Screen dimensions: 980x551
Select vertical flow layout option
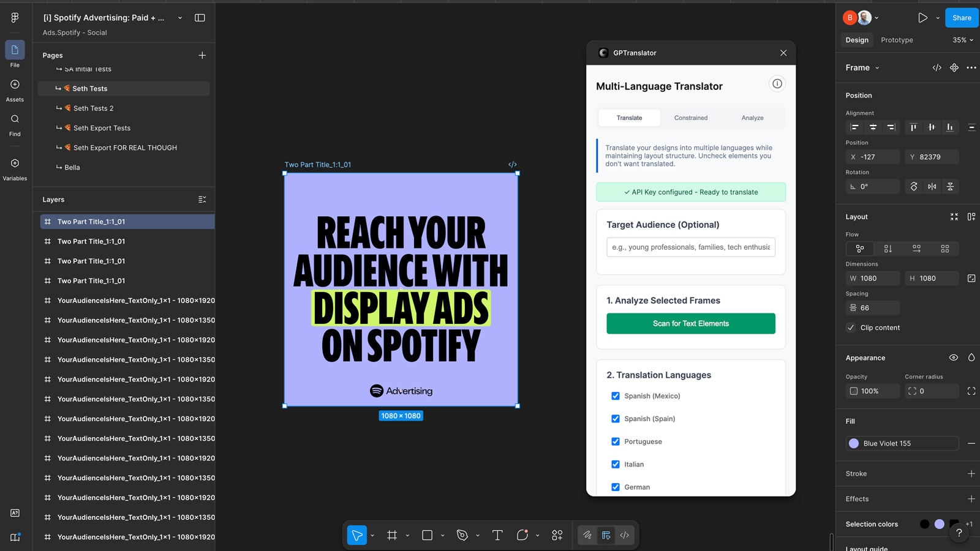[888, 249]
